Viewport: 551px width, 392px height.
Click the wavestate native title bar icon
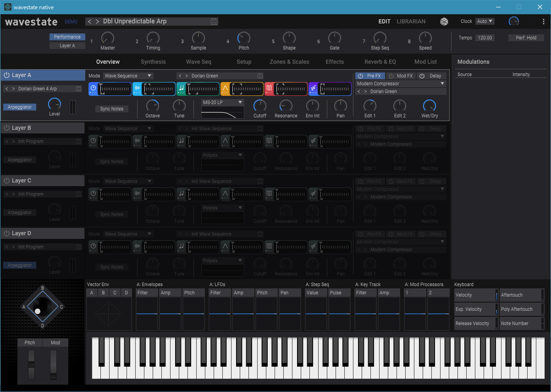click(x=7, y=7)
